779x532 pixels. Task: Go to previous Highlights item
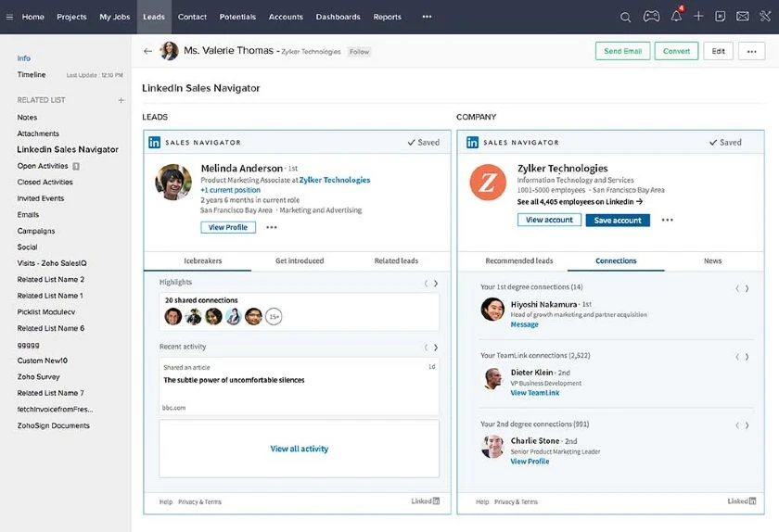click(426, 284)
